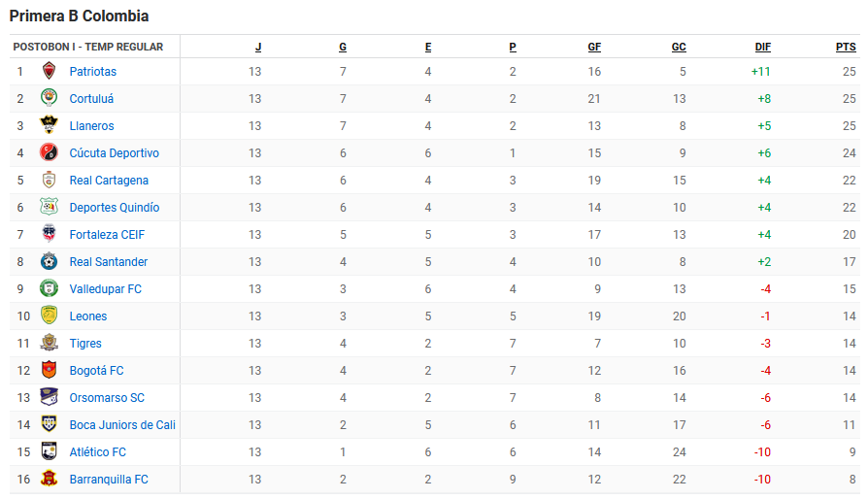Click the Barranquilla FC crest icon
This screenshot has width=868, height=499.
pyautogui.click(x=49, y=479)
